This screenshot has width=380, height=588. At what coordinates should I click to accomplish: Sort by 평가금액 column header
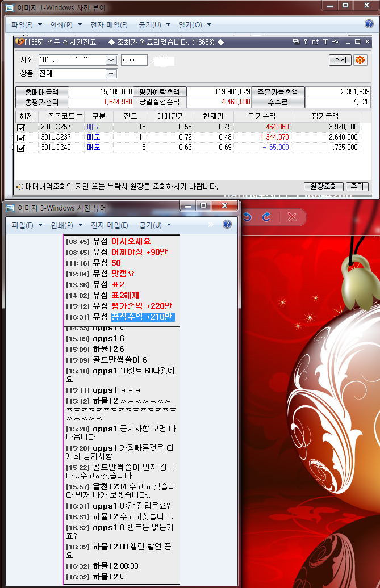click(325, 116)
